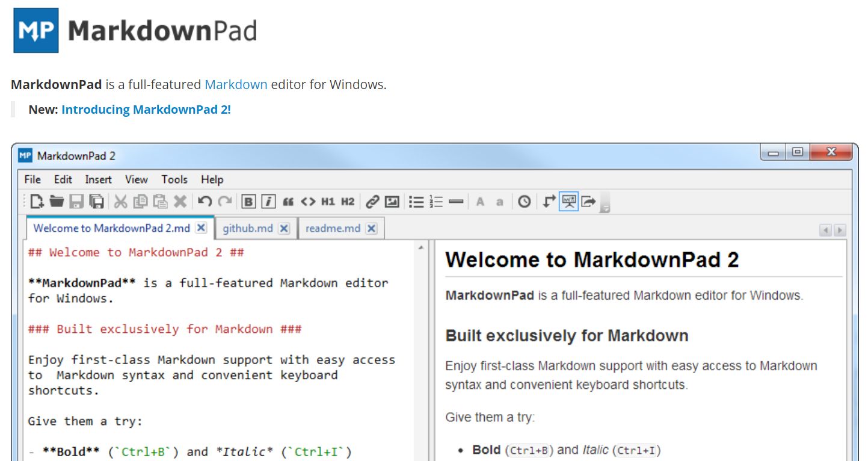Click the Delete X icon in toolbar

179,202
